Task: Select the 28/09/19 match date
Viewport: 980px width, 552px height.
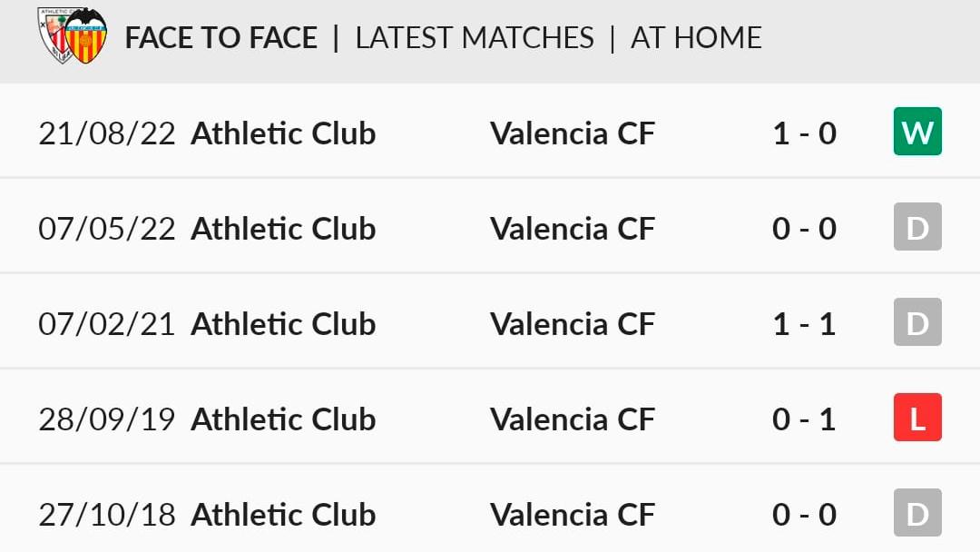Action: (x=107, y=419)
